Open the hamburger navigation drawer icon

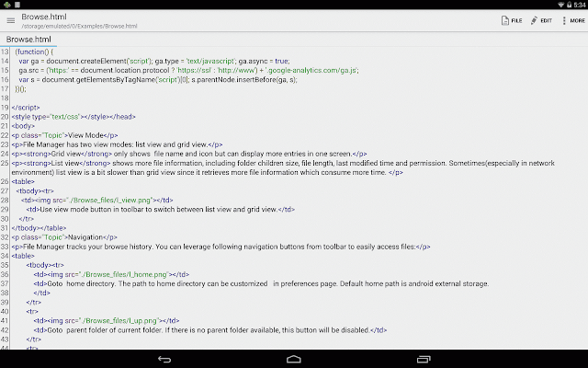coord(10,20)
